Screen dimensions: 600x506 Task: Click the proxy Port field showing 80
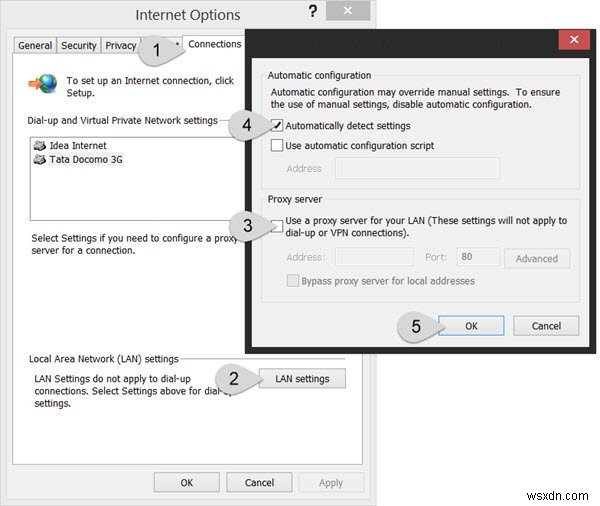[x=478, y=257]
